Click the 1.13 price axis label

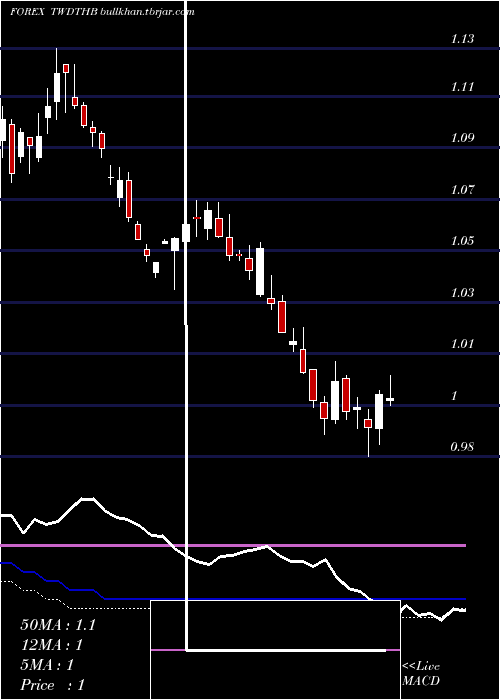pos(462,38)
